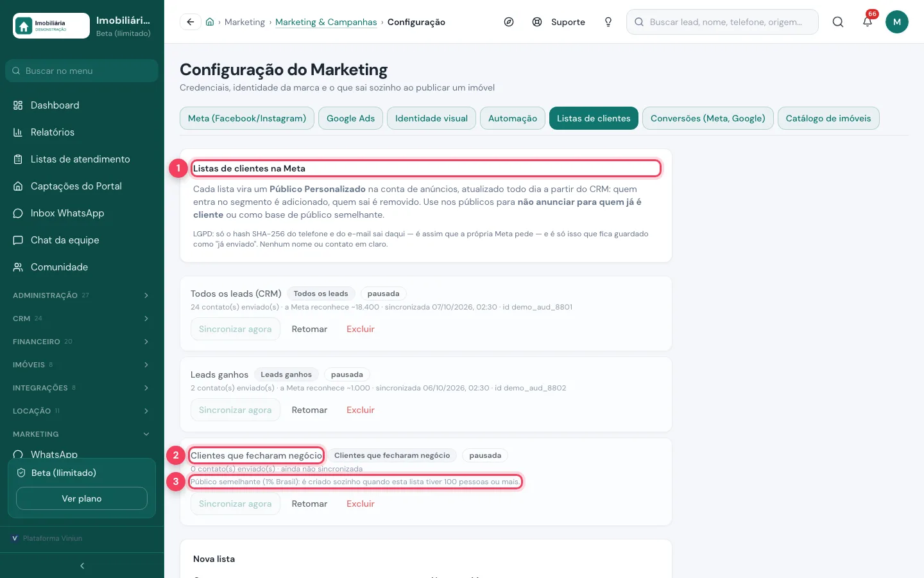Collapse the MARKETING section

pos(81,434)
